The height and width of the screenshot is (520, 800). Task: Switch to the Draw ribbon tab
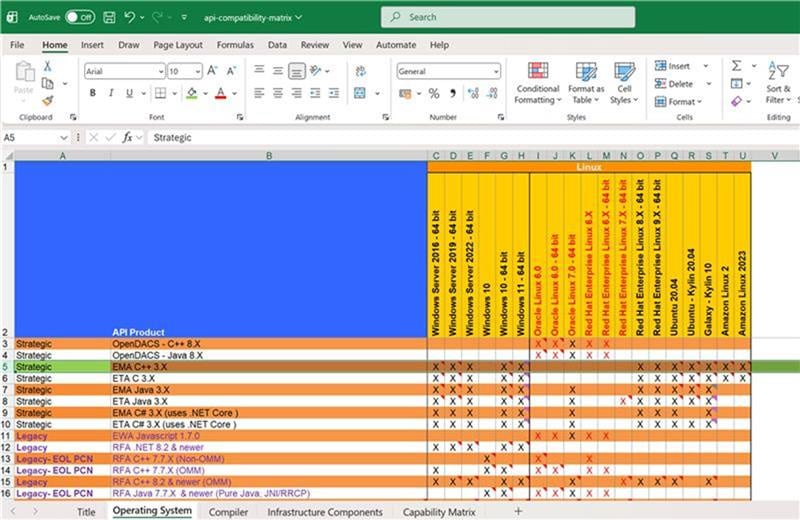pyautogui.click(x=129, y=45)
